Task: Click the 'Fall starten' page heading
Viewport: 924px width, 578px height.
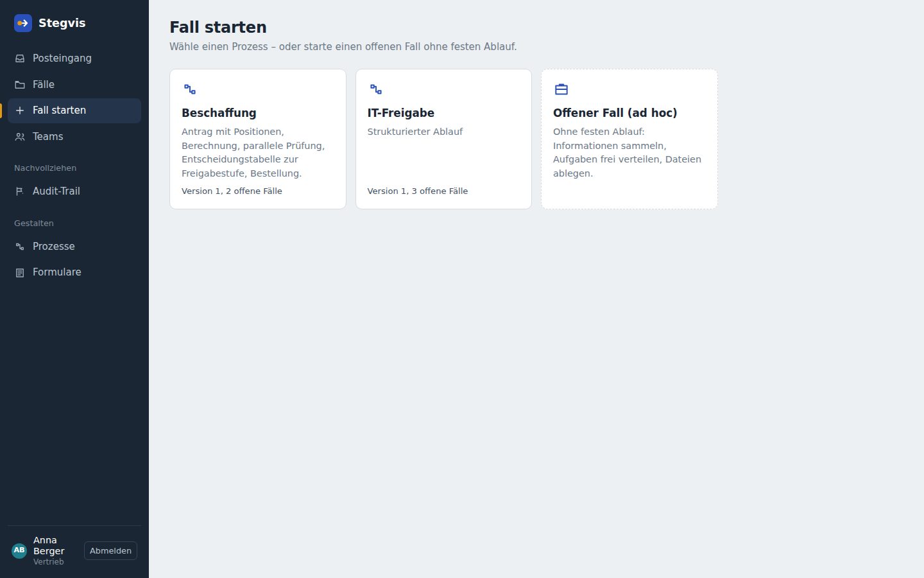Action: [218, 27]
